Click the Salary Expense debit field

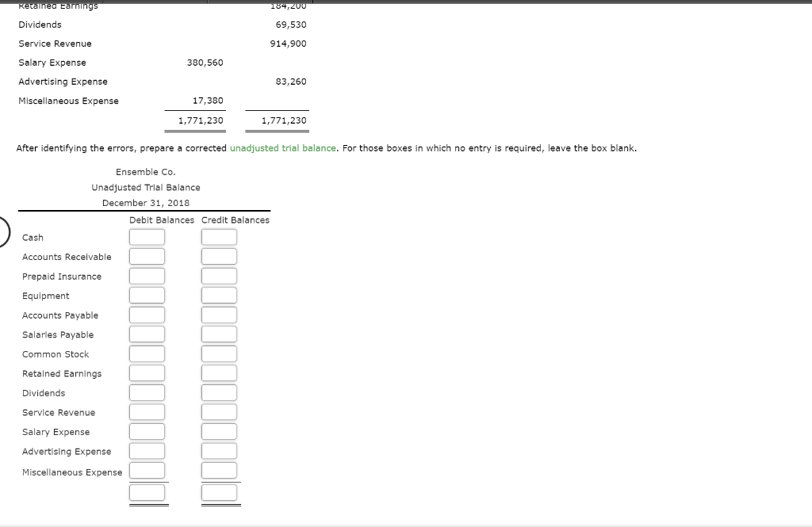click(x=147, y=431)
